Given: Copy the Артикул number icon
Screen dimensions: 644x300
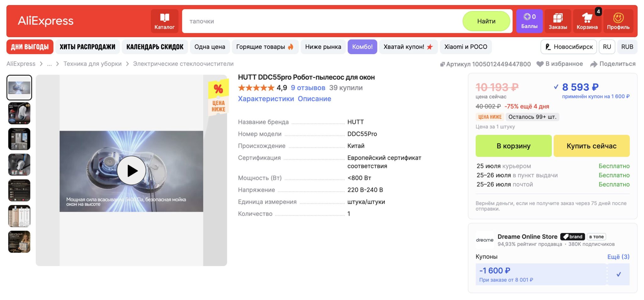Looking at the screenshot, I should pyautogui.click(x=442, y=64).
